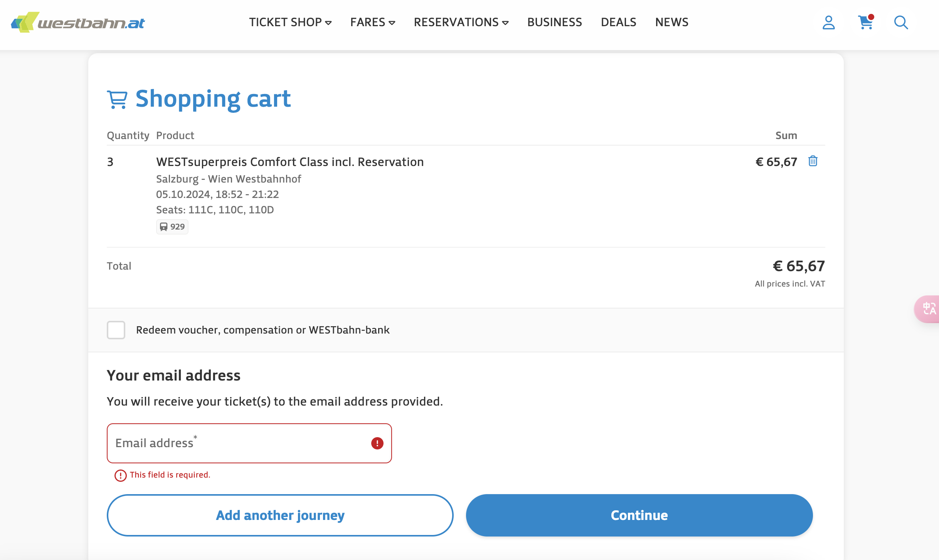Click the Redeem voucher, compensation or WESTbahn-bank label
The height and width of the screenshot is (560, 939).
pos(263,330)
